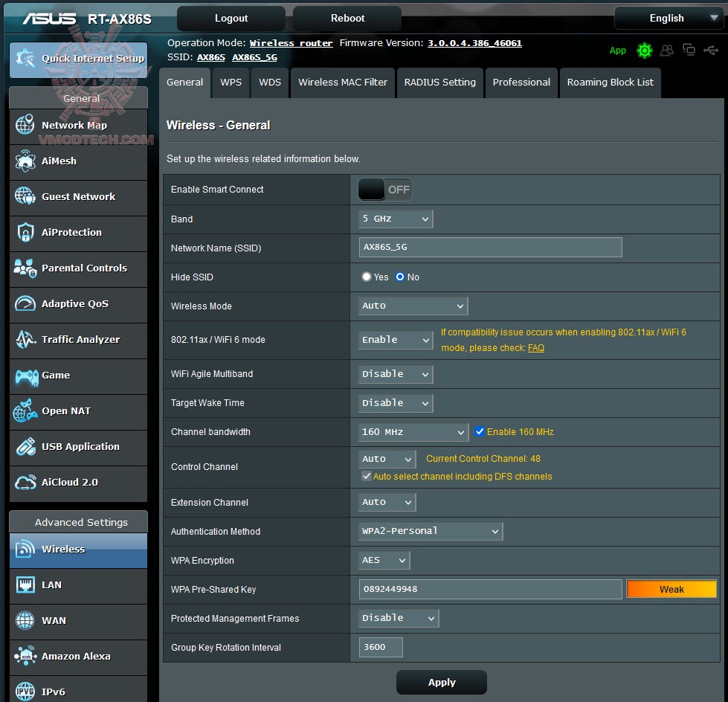Screen dimensions: 728x702
Task: Toggle Enable 160 MHz checkbox
Action: [480, 431]
